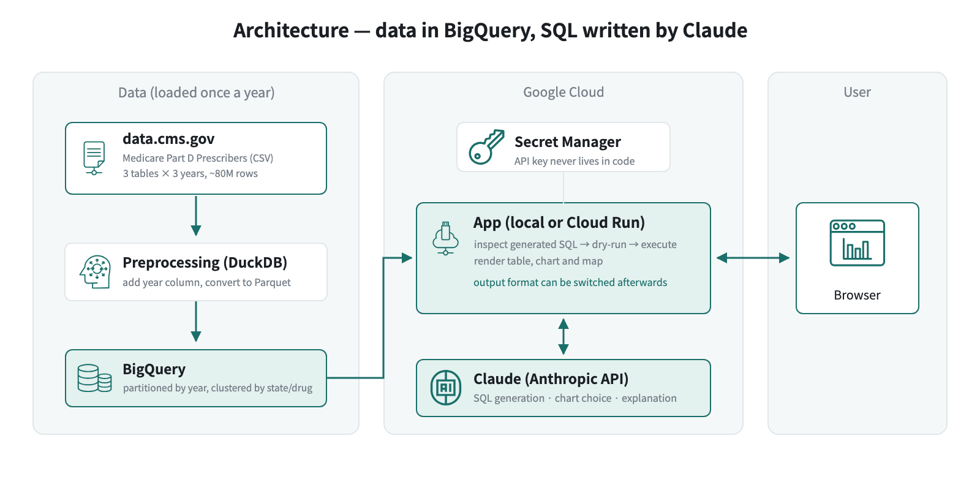Image resolution: width=980 pixels, height=490 pixels.
Task: Click the Browser label
Action: click(x=857, y=295)
